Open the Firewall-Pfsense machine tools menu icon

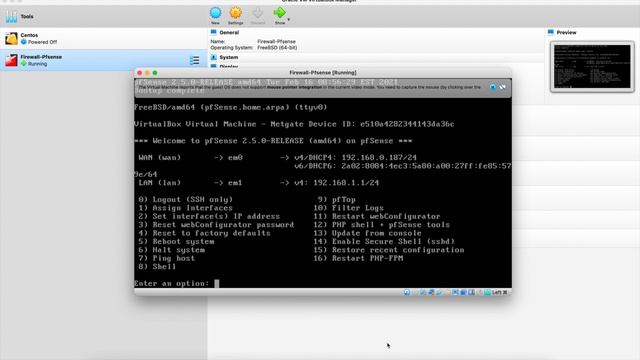click(195, 60)
